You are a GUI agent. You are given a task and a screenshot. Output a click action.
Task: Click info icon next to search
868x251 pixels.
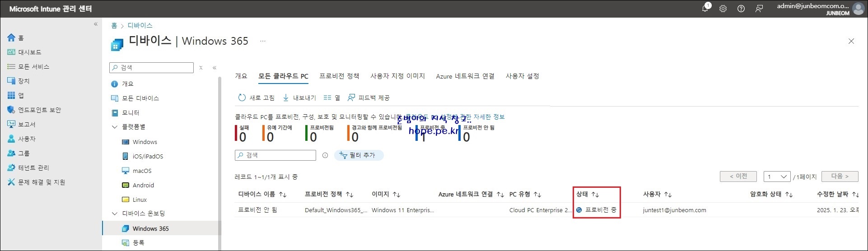[x=325, y=155]
